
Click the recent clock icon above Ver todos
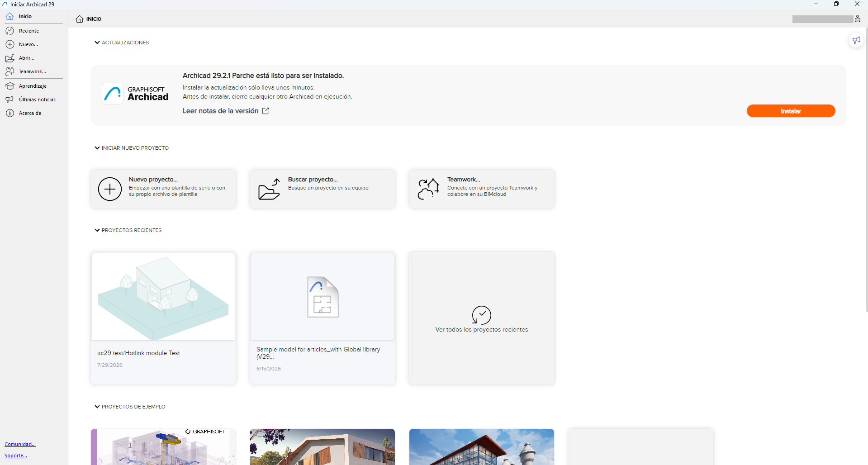click(481, 315)
